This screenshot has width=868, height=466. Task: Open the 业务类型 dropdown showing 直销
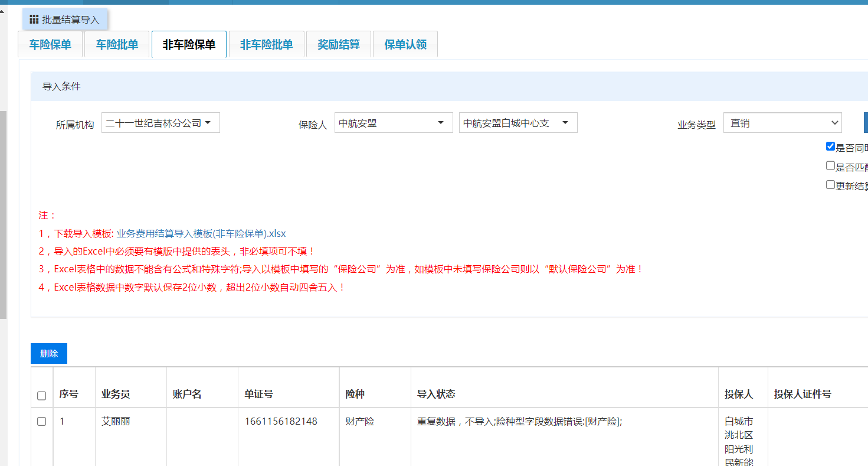point(782,123)
